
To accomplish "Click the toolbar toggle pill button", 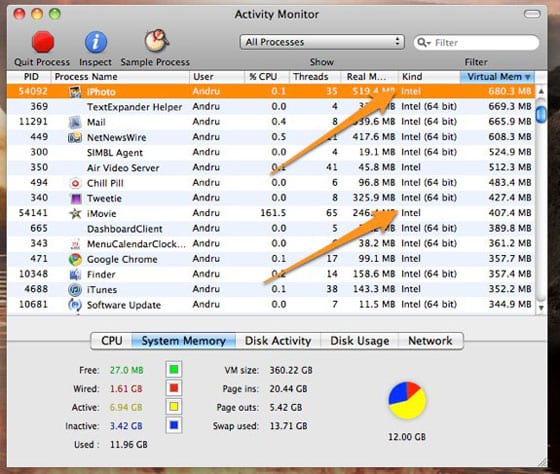I will pos(532,14).
